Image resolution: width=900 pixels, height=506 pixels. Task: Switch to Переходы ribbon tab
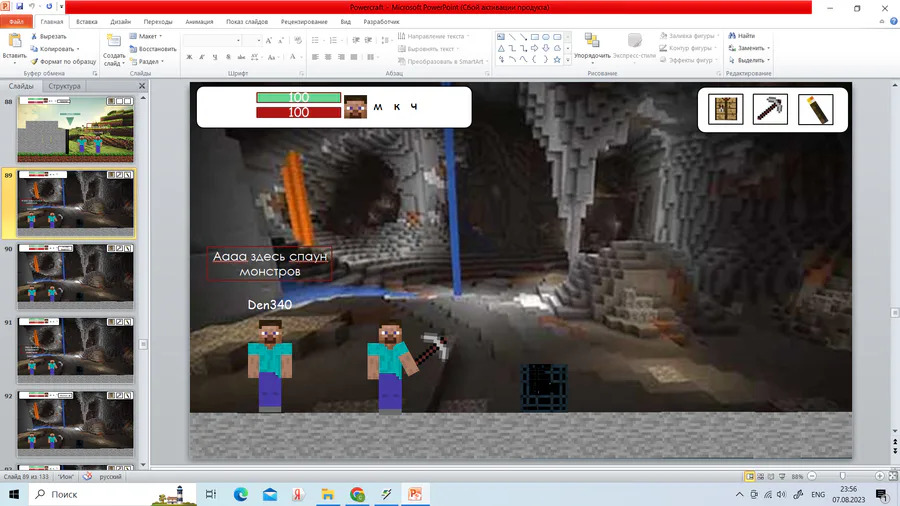[158, 22]
